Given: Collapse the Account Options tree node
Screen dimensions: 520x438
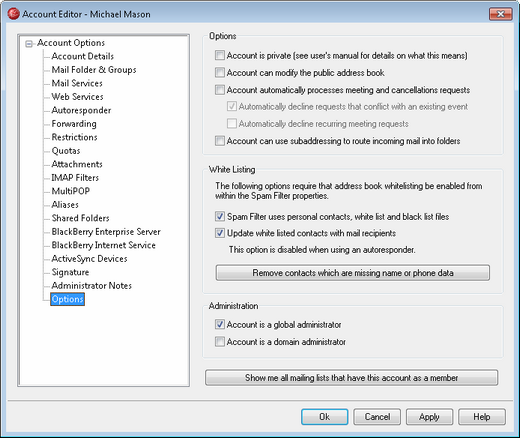Looking at the screenshot, I should [29, 44].
